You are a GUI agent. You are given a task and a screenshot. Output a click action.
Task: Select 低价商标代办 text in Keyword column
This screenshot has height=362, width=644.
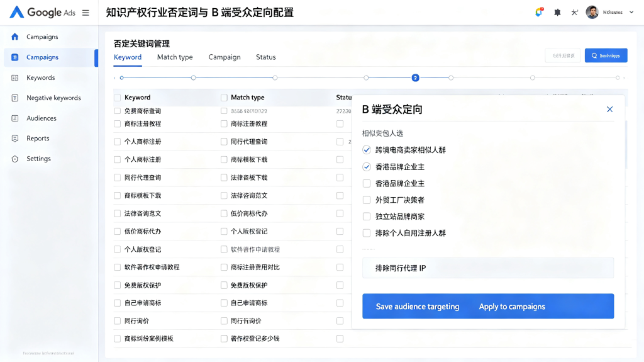[x=143, y=232]
